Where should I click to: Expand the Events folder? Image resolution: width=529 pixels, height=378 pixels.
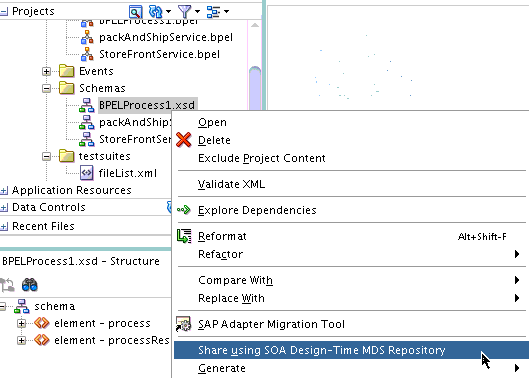click(x=47, y=71)
